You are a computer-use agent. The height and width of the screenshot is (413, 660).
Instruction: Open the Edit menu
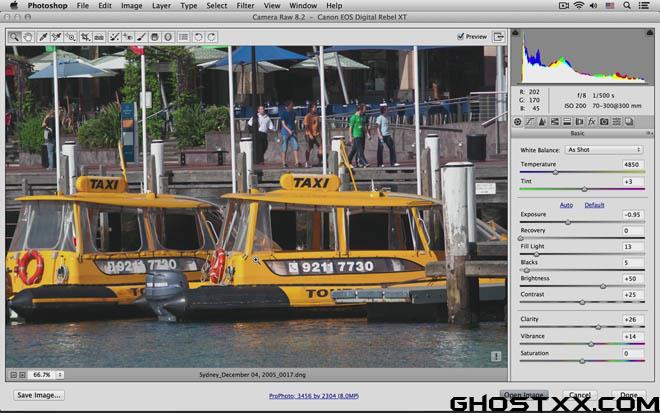pyautogui.click(x=105, y=5)
